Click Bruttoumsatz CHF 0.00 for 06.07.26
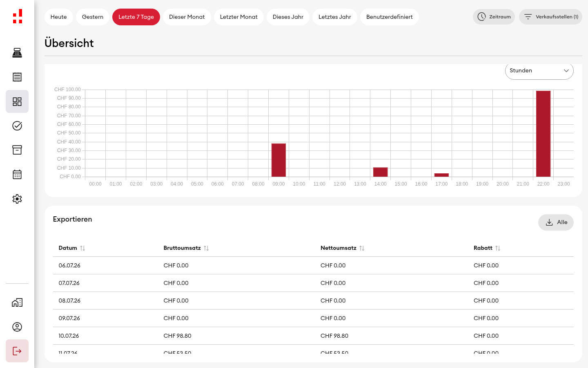The width and height of the screenshot is (588, 368). (x=176, y=265)
